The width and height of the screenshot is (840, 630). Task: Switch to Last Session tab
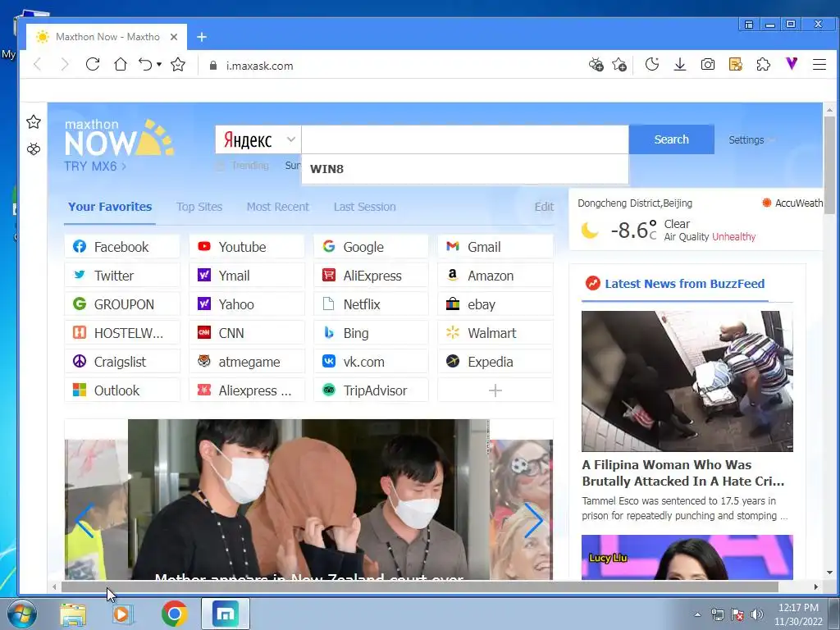[364, 207]
